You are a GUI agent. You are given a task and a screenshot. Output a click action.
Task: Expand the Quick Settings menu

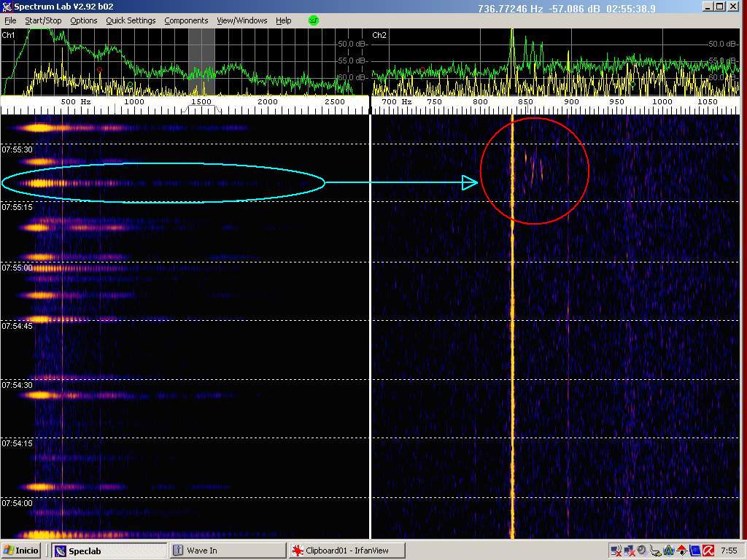coord(131,20)
